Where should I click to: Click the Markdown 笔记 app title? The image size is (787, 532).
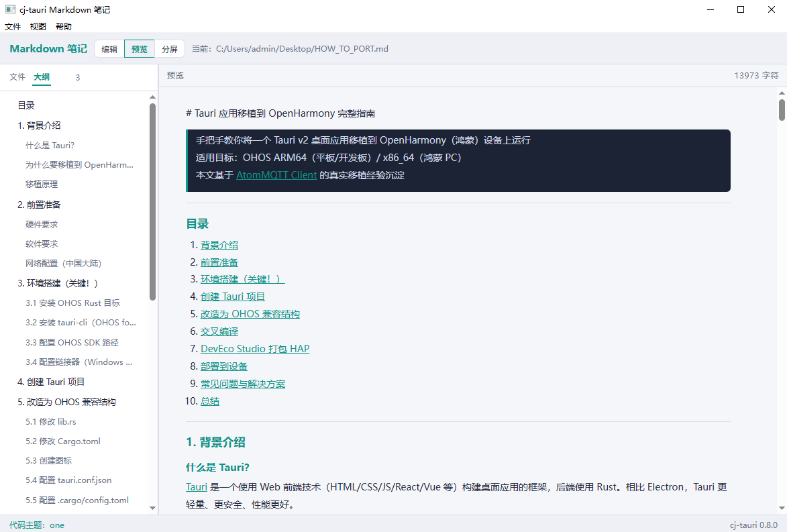(x=48, y=49)
